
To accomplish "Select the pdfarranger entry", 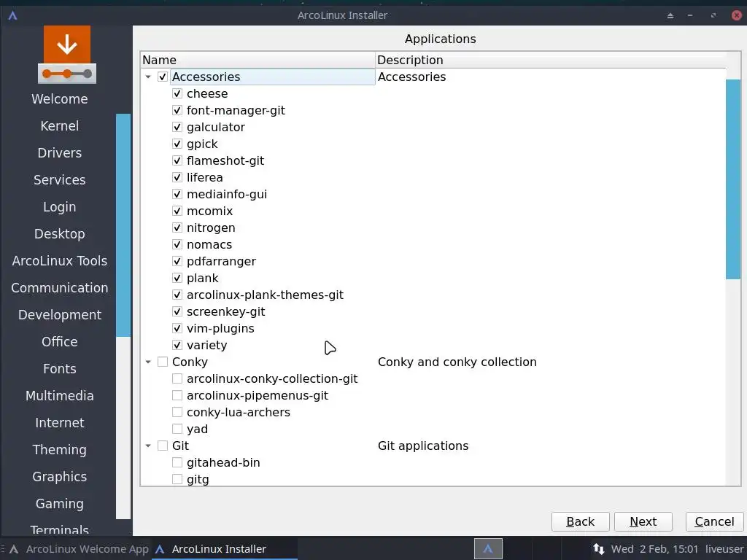I will point(221,262).
